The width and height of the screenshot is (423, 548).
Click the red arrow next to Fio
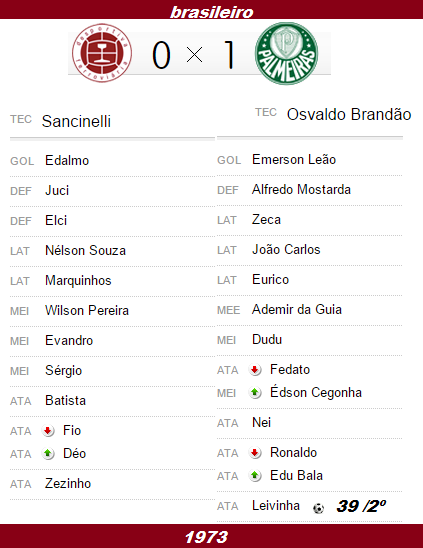tap(48, 431)
